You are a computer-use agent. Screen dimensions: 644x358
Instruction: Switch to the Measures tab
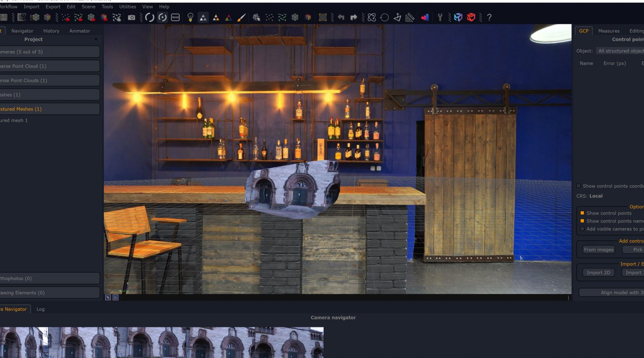(x=609, y=31)
